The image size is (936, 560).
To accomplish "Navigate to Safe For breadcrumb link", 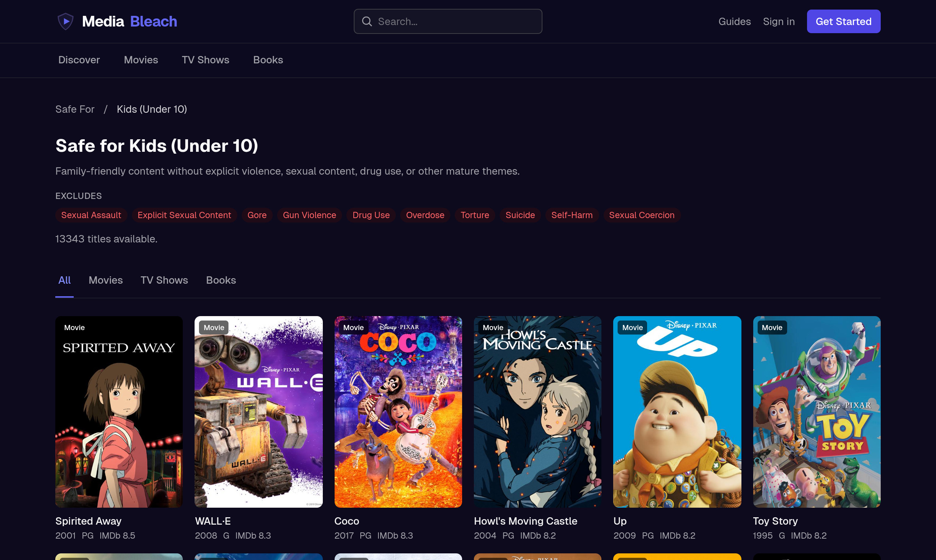I will tap(75, 109).
